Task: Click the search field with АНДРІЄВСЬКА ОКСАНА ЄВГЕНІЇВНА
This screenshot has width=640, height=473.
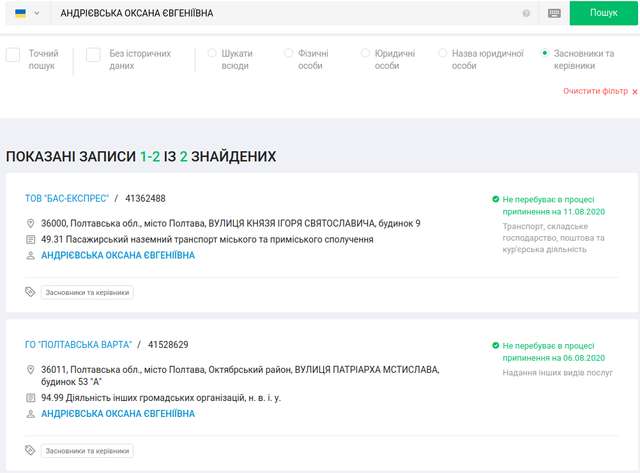Action: click(280, 14)
